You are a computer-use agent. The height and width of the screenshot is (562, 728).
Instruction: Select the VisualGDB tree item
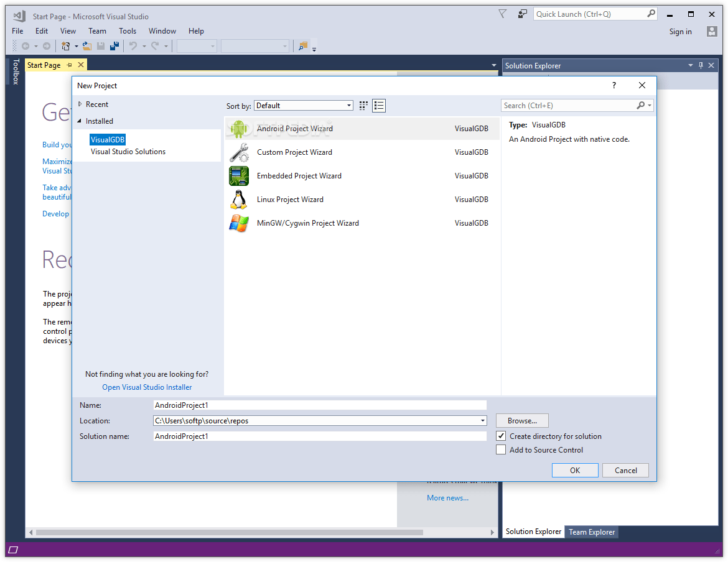coord(108,140)
